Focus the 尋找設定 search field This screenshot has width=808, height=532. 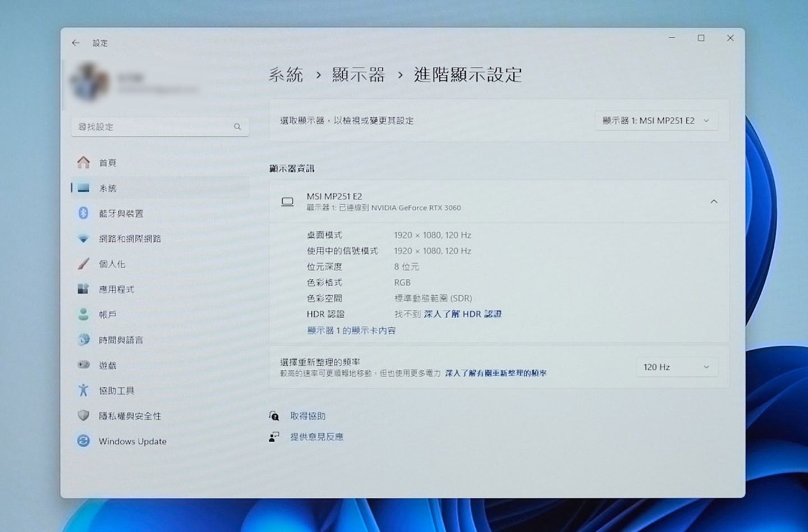pyautogui.click(x=160, y=127)
